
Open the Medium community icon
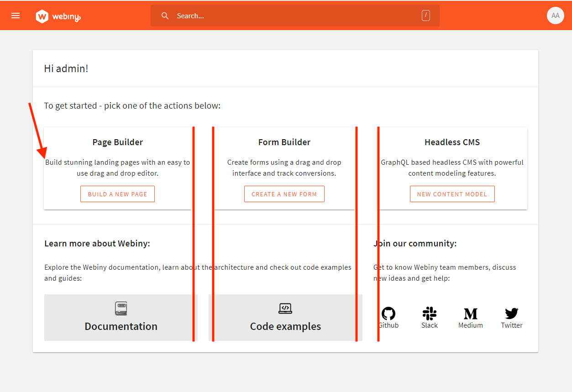click(x=471, y=314)
